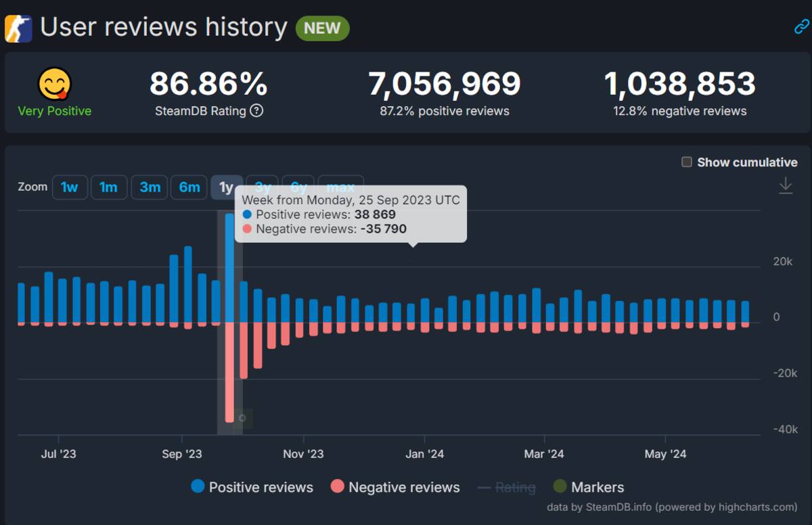Viewport: 812px width, 525px height.
Task: Click the Counter-Strike game icon
Action: pyautogui.click(x=18, y=28)
